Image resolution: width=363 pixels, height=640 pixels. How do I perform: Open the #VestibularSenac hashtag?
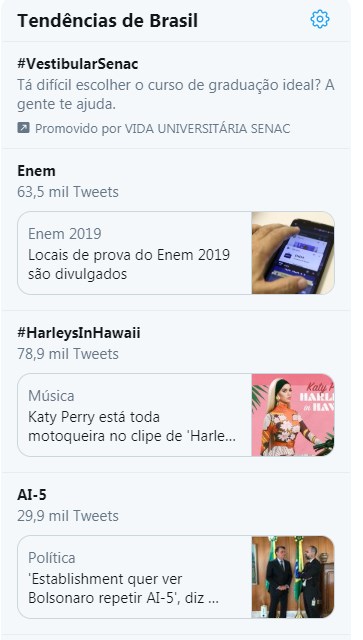78,64
